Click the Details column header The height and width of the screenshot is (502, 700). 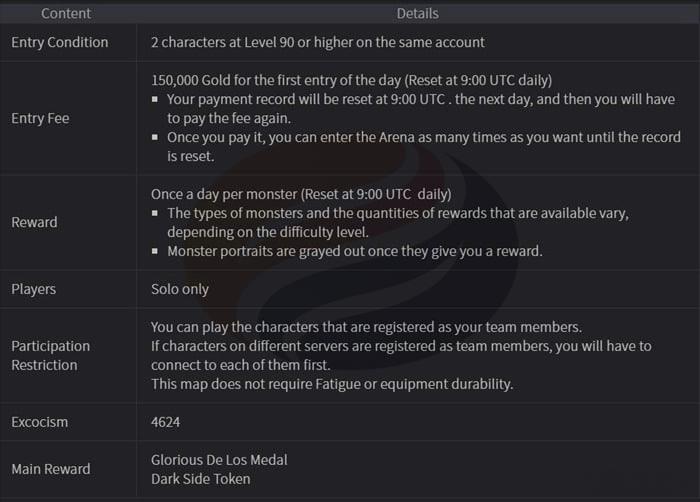(x=416, y=14)
